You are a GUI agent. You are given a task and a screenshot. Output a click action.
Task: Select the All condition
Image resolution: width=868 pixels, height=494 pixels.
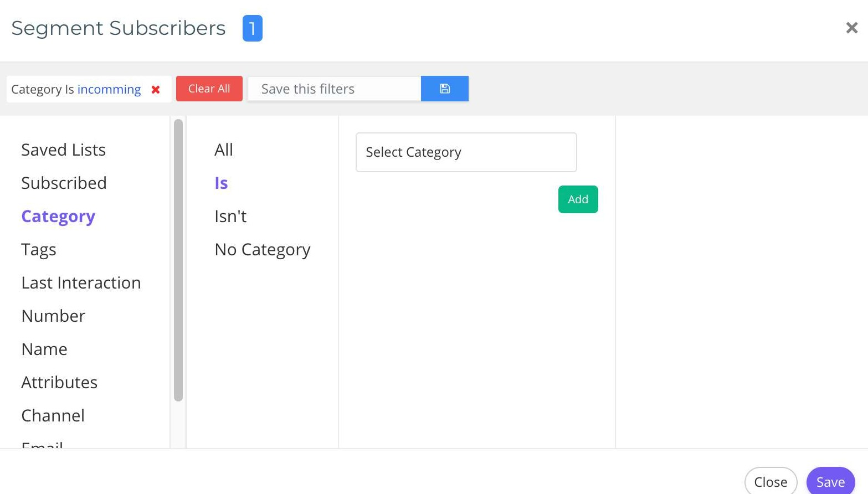click(x=224, y=150)
